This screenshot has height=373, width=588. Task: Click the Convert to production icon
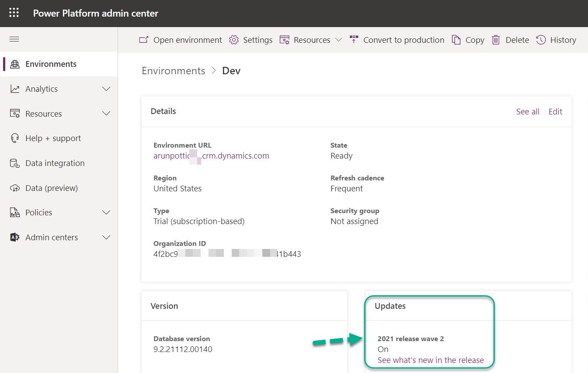click(354, 40)
